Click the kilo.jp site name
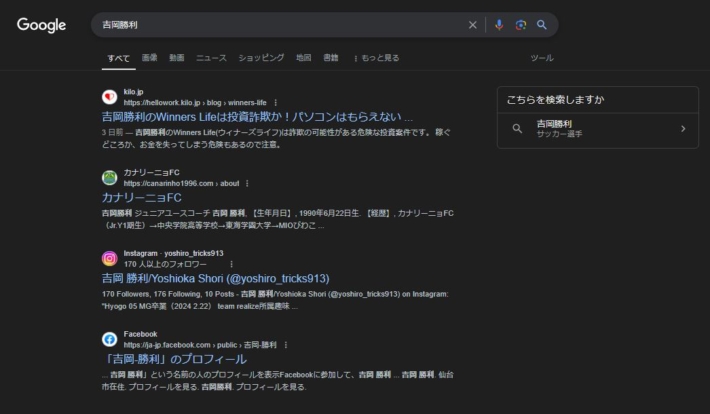 tap(134, 92)
